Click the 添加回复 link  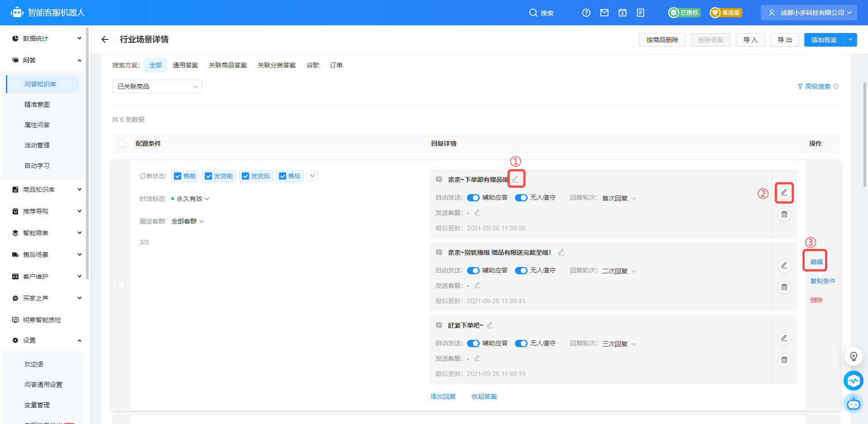point(443,396)
